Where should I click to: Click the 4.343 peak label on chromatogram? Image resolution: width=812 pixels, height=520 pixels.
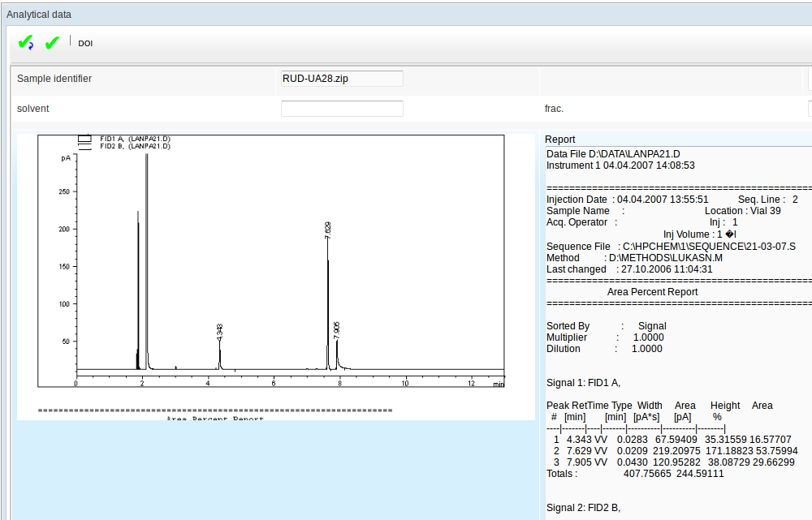tap(220, 331)
